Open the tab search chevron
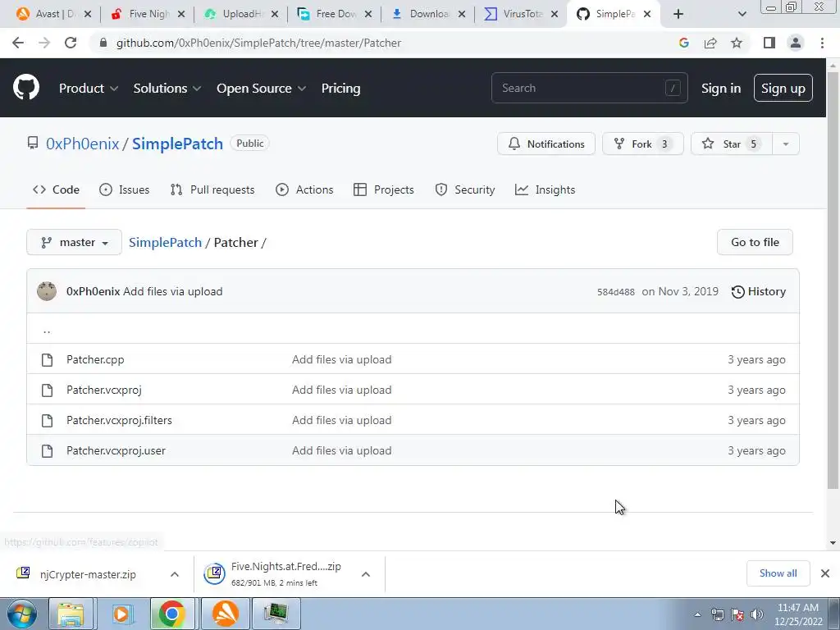 pos(742,14)
